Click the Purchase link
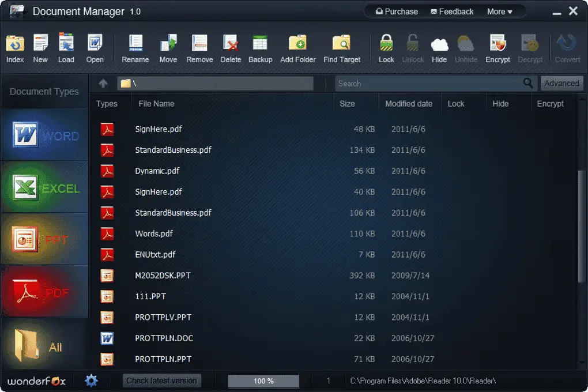Image resolution: width=588 pixels, height=392 pixels. pyautogui.click(x=397, y=12)
